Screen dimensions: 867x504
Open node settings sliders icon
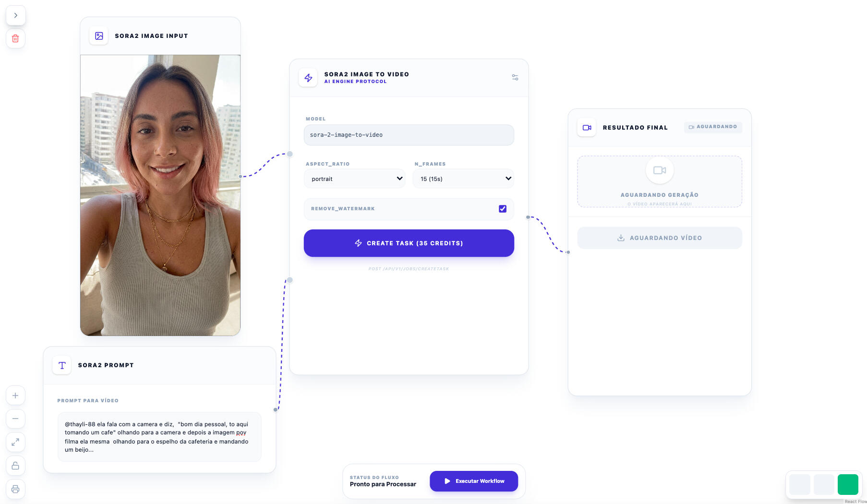(x=515, y=77)
